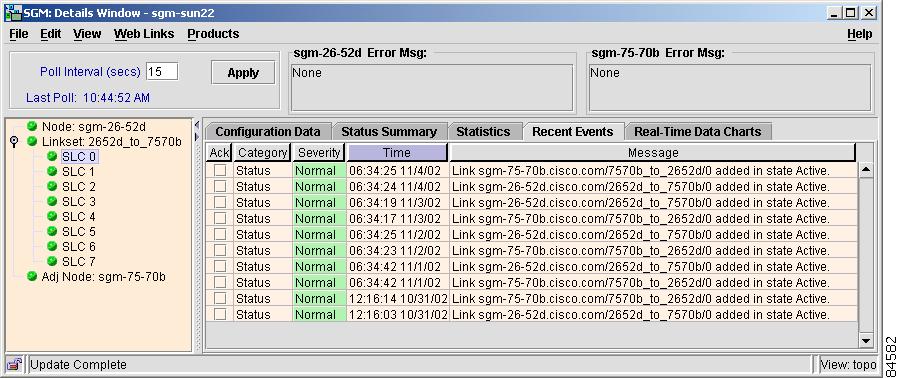Viewport: 900px width, 378px height.
Task: Select Adj Node: sgm-75-70b in the tree
Action: (103, 277)
